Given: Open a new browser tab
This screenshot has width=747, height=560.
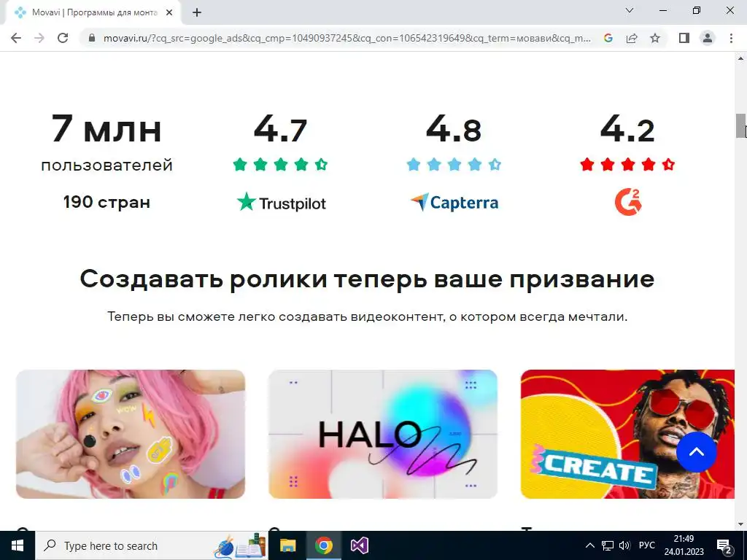Looking at the screenshot, I should 197,12.
